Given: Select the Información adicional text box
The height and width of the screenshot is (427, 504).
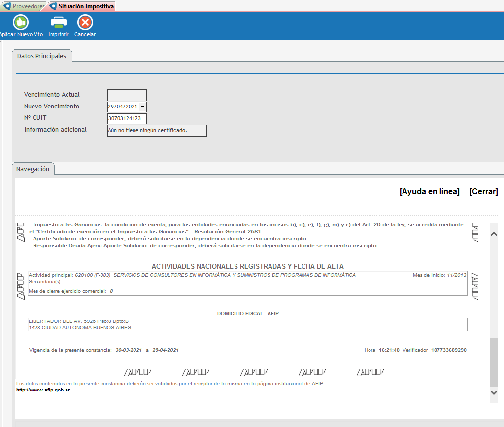Looking at the screenshot, I should coord(157,130).
